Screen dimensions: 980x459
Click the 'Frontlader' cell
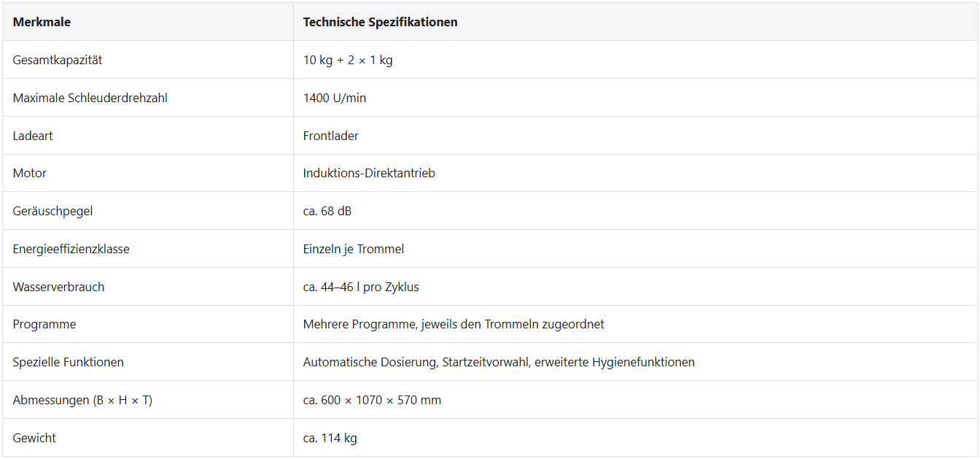(x=331, y=136)
